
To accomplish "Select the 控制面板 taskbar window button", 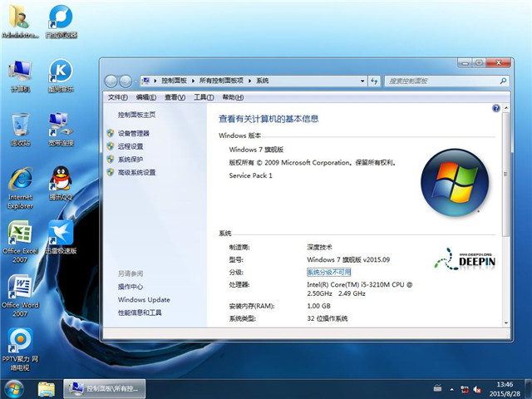I will (x=105, y=389).
